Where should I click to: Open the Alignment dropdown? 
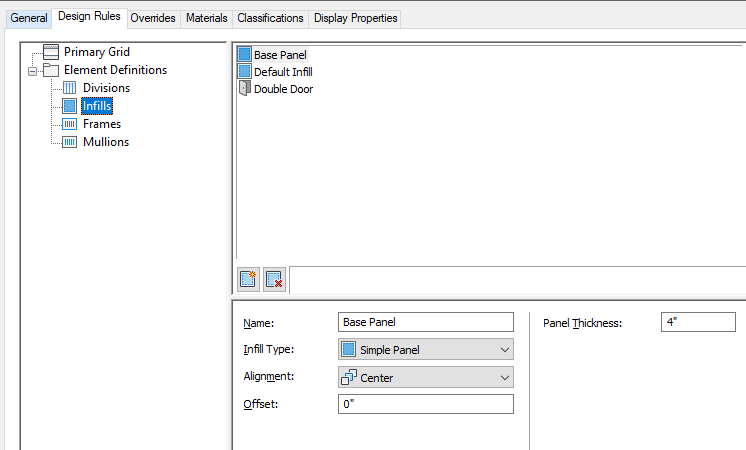(426, 378)
